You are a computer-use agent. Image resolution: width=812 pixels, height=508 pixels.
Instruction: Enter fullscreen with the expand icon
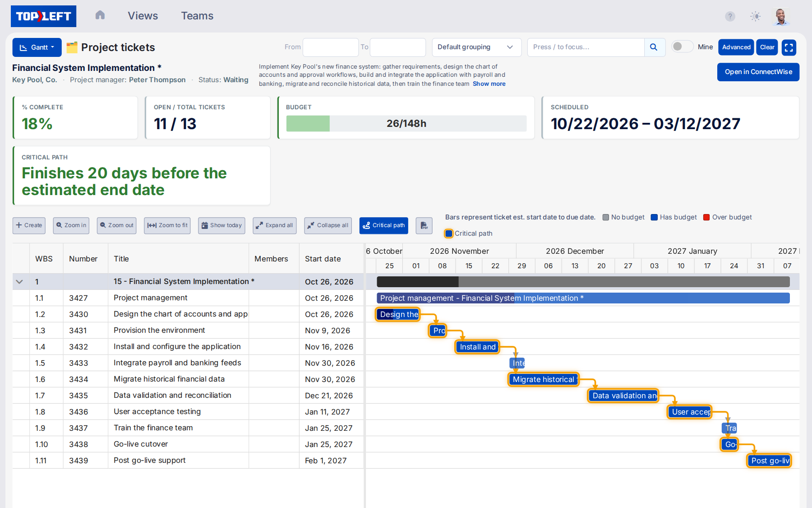point(789,47)
